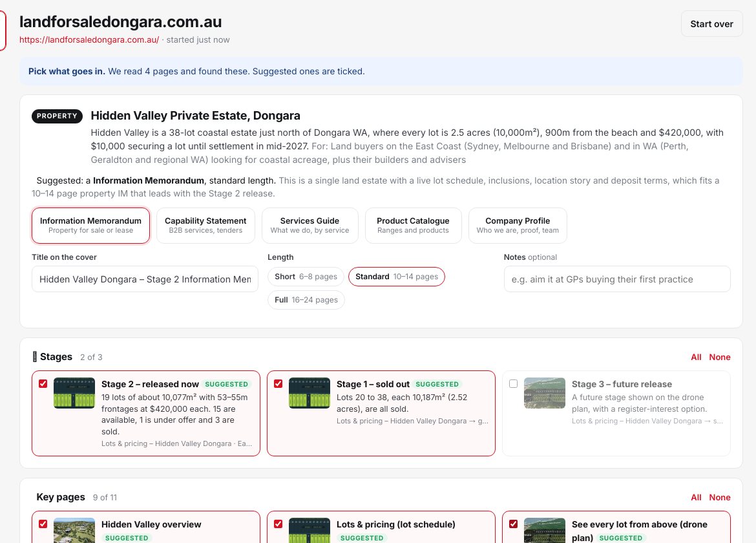Select the Capability Statement document type
The image size is (756, 543).
pyautogui.click(x=205, y=225)
